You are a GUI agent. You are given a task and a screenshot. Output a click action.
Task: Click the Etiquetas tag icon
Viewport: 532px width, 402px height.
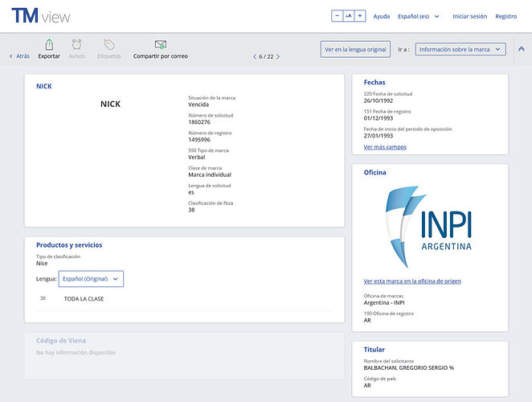tap(109, 45)
